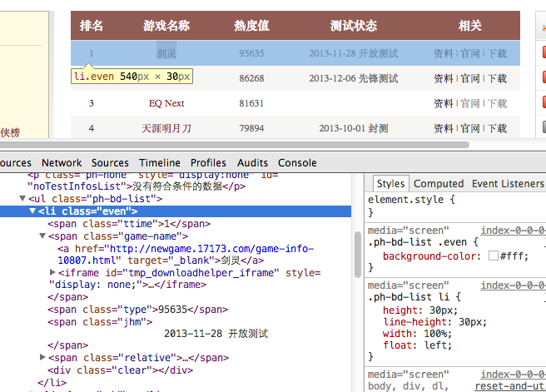This screenshot has height=392, width=546.
Task: Click 下载 in the EQ Next row
Action: (497, 103)
